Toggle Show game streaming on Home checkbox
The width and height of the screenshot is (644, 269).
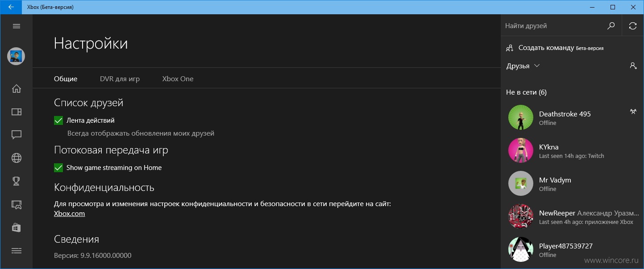[x=58, y=168]
